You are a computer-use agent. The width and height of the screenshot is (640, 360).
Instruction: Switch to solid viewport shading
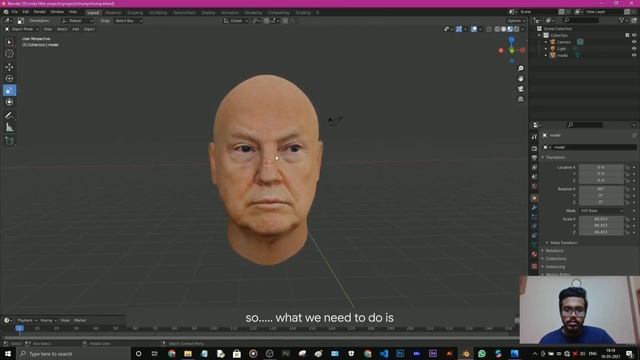[x=503, y=29]
